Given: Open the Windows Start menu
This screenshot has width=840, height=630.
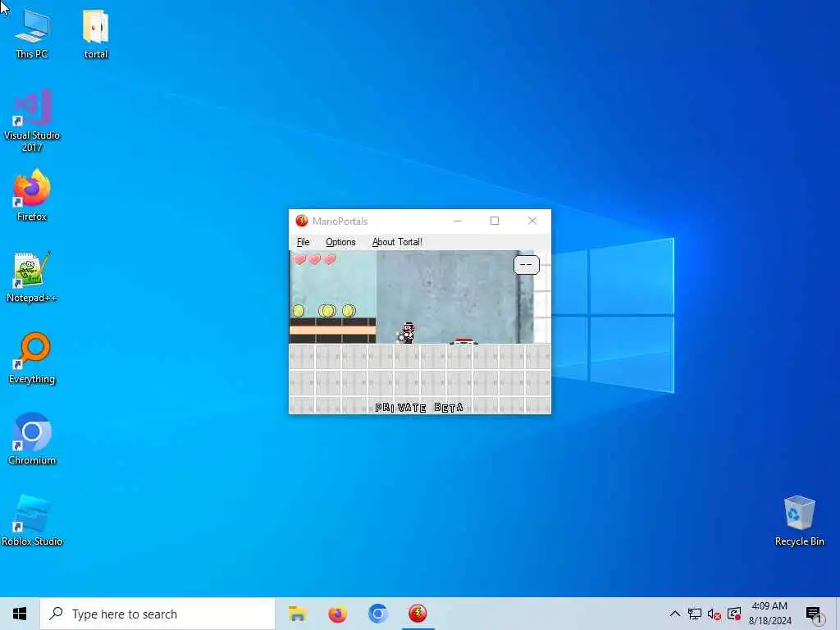Looking at the screenshot, I should [20, 614].
